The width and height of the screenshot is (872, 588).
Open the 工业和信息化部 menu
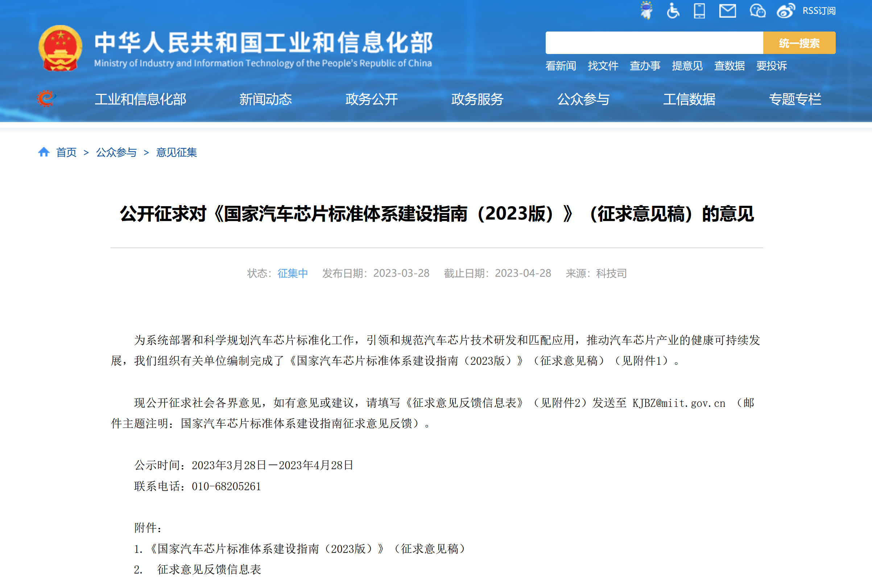[140, 99]
